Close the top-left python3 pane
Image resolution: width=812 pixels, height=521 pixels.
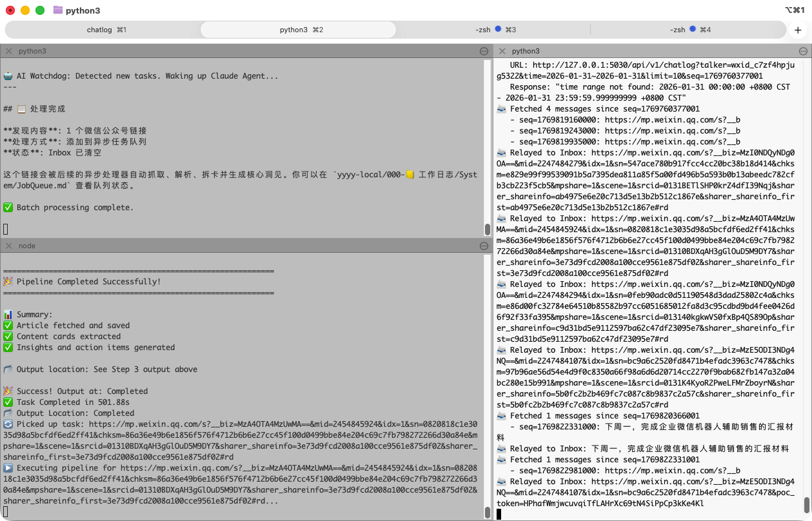point(9,51)
